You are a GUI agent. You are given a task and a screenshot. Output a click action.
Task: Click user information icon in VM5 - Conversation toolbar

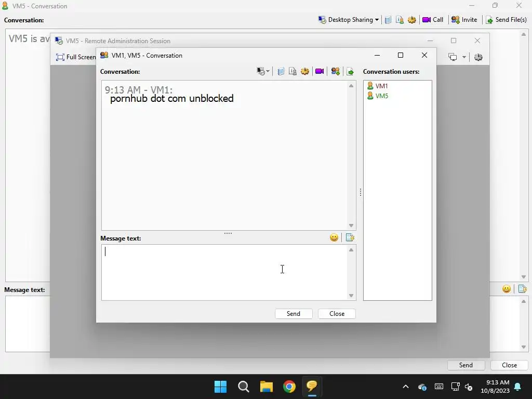(400, 20)
